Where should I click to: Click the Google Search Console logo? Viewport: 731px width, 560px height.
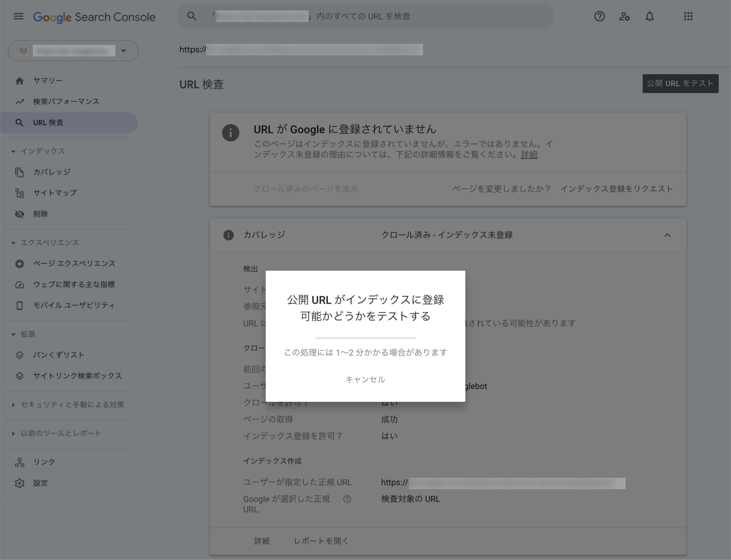point(94,17)
